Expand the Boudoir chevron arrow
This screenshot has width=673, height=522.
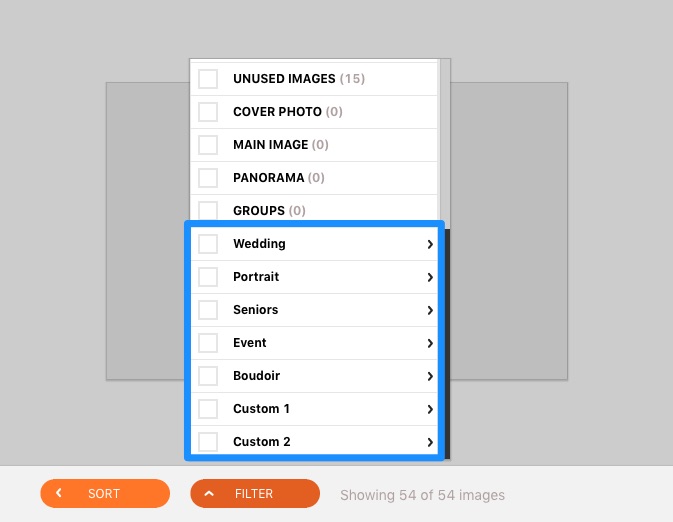point(430,376)
